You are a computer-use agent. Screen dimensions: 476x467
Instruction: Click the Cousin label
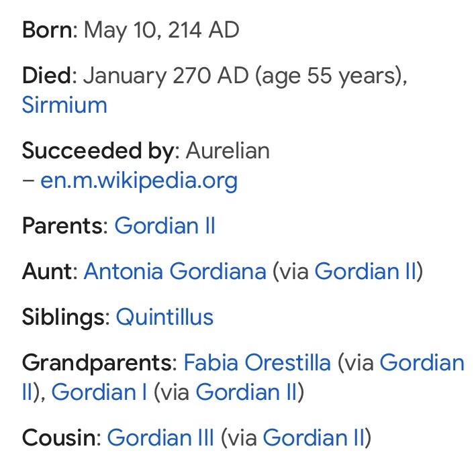click(60, 437)
